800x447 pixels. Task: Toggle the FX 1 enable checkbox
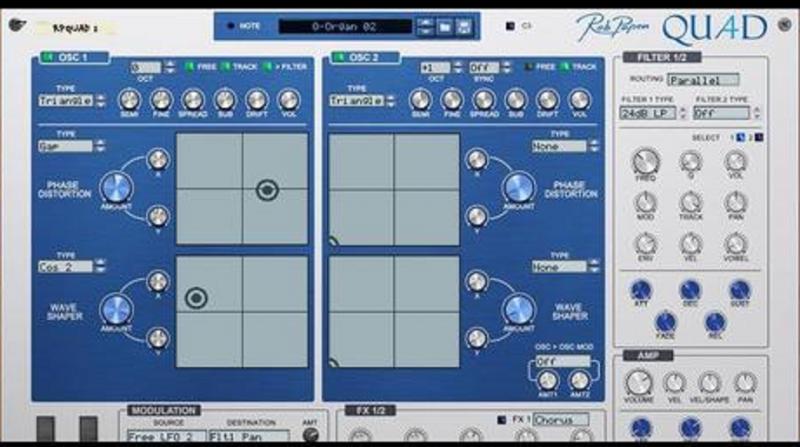(502, 419)
